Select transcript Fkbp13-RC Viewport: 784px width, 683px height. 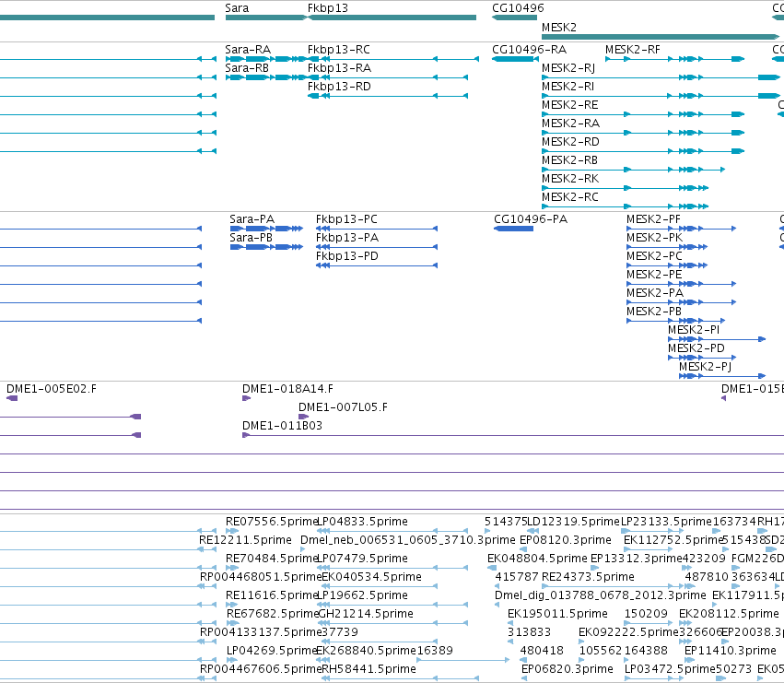338,50
